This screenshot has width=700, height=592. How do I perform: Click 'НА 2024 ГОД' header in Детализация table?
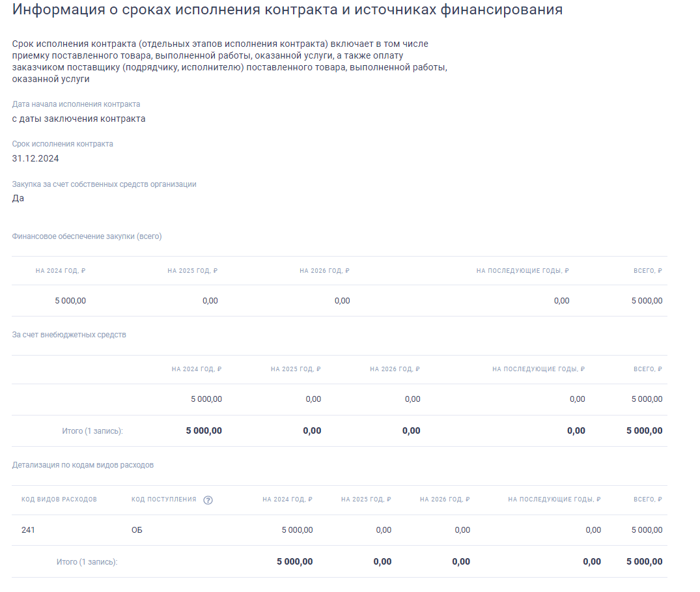coord(288,499)
